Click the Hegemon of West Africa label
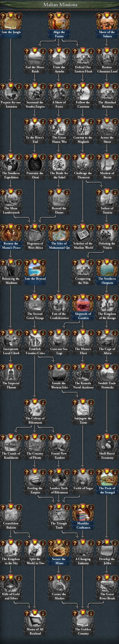This screenshot has height=644, width=119. tap(35, 245)
